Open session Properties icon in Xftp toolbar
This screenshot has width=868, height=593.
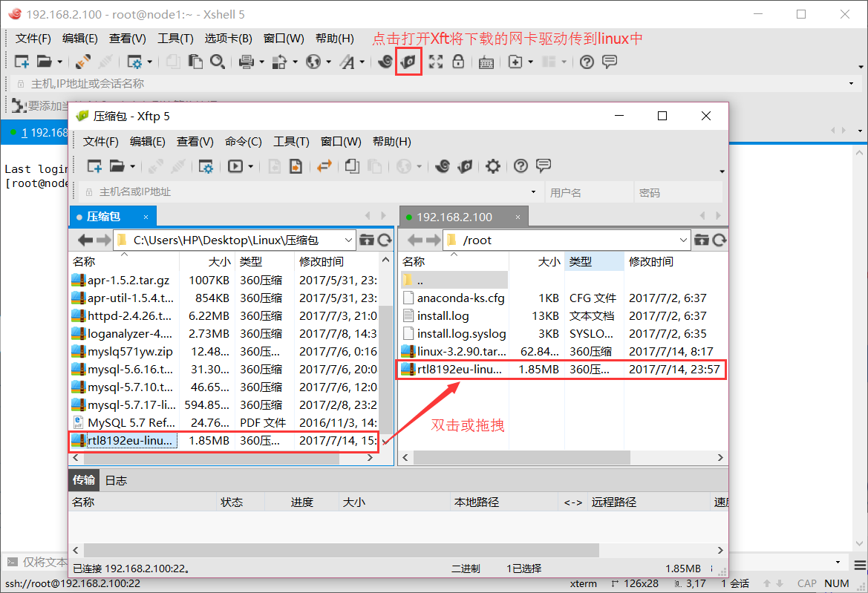pos(206,166)
